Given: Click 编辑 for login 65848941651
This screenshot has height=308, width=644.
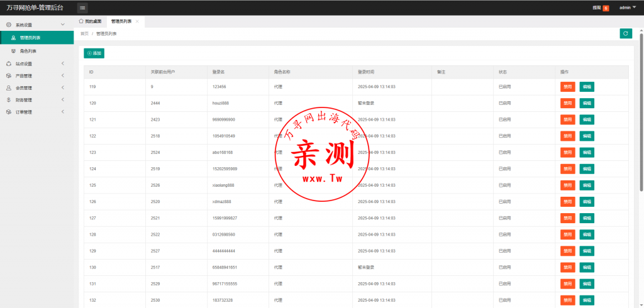Looking at the screenshot, I should (x=587, y=267).
